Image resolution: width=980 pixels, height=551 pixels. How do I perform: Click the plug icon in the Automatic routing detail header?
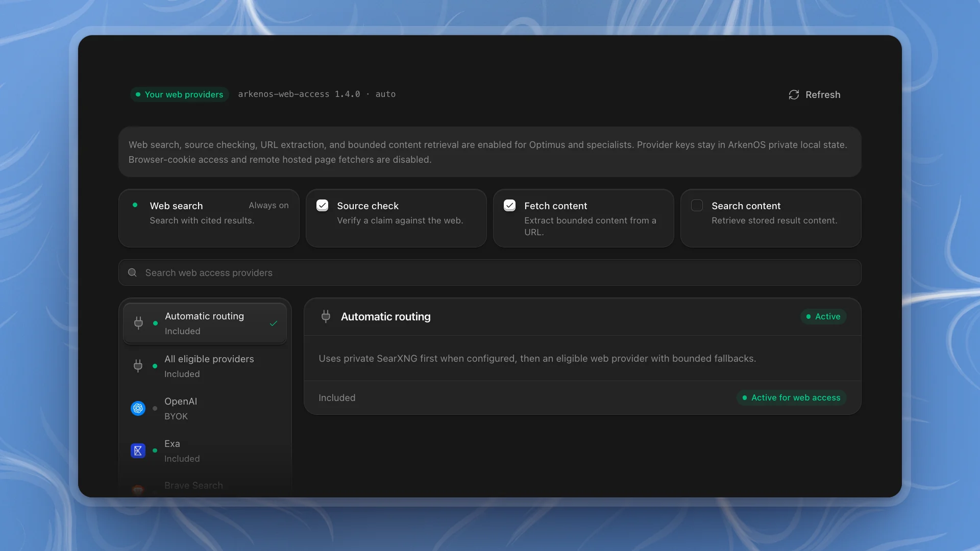(326, 316)
